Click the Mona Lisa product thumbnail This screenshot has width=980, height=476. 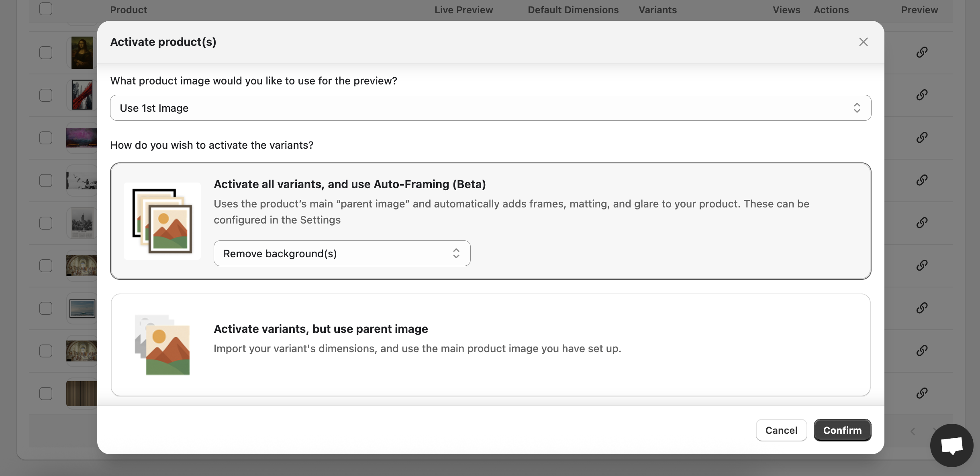point(82,52)
